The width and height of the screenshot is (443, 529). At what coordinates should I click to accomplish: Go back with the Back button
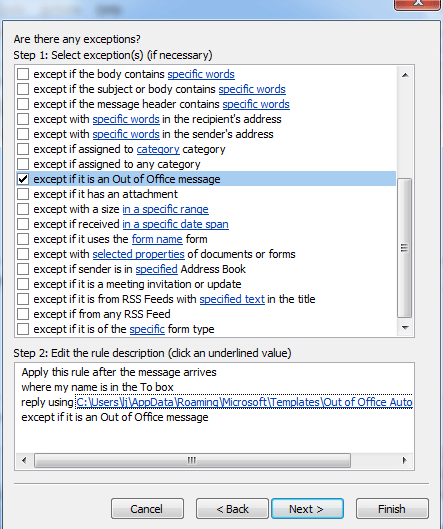click(x=232, y=509)
